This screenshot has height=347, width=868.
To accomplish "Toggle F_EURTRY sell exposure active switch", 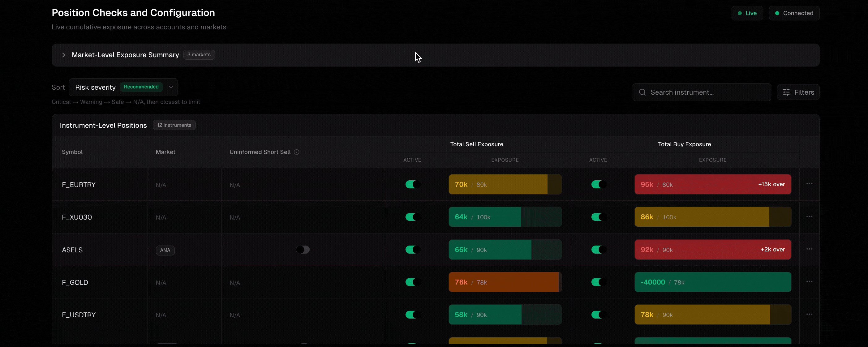I will [413, 184].
